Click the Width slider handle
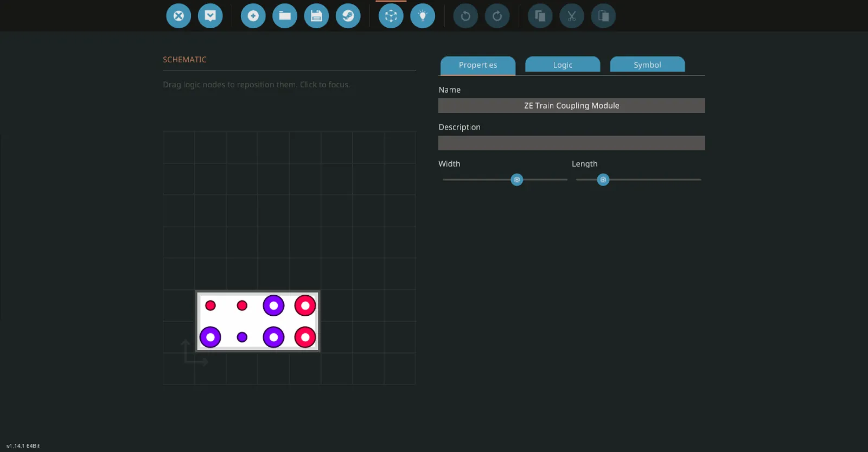868x452 pixels. click(517, 180)
